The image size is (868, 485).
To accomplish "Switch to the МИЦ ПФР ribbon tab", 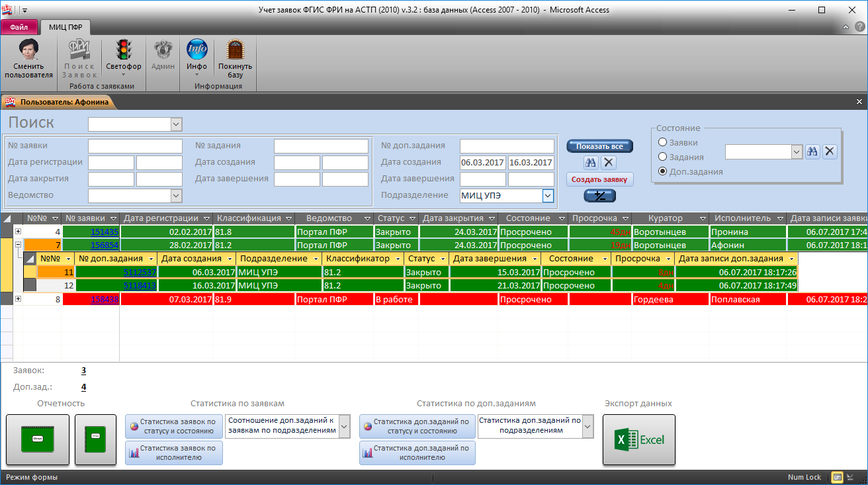I will pyautogui.click(x=65, y=27).
